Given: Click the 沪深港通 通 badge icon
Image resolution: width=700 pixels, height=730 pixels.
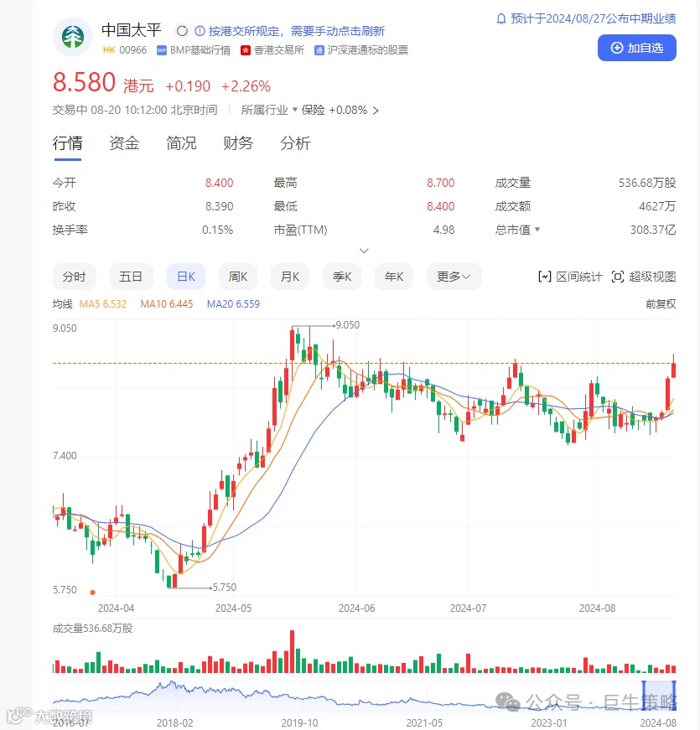Looking at the screenshot, I should click(319, 50).
